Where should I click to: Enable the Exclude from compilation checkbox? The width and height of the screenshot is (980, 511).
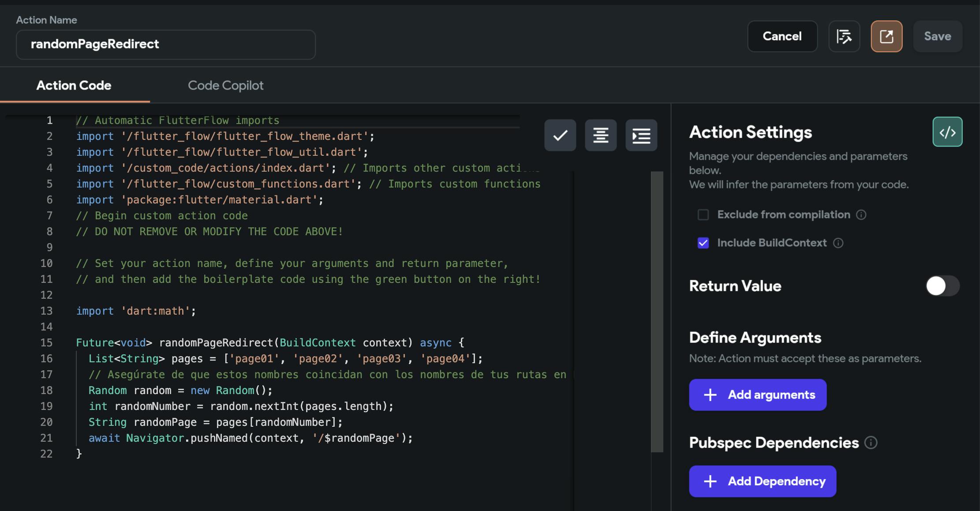703,215
